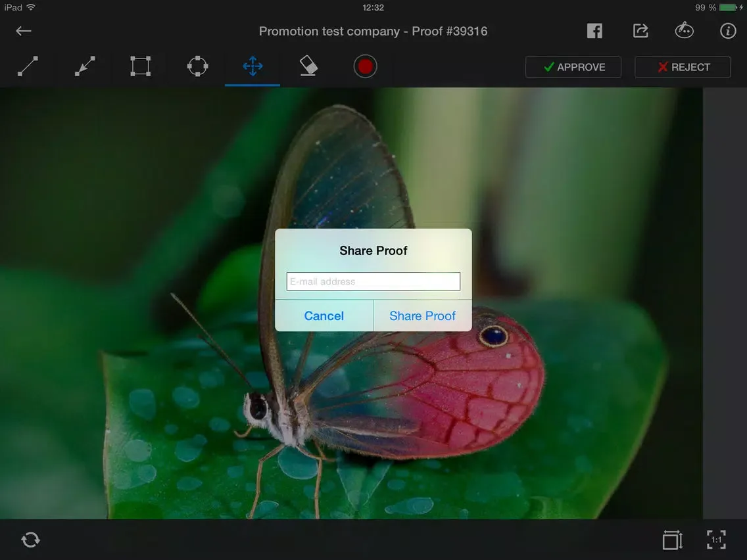Open the share/export icon
Viewport: 747px width, 560px height.
640,31
